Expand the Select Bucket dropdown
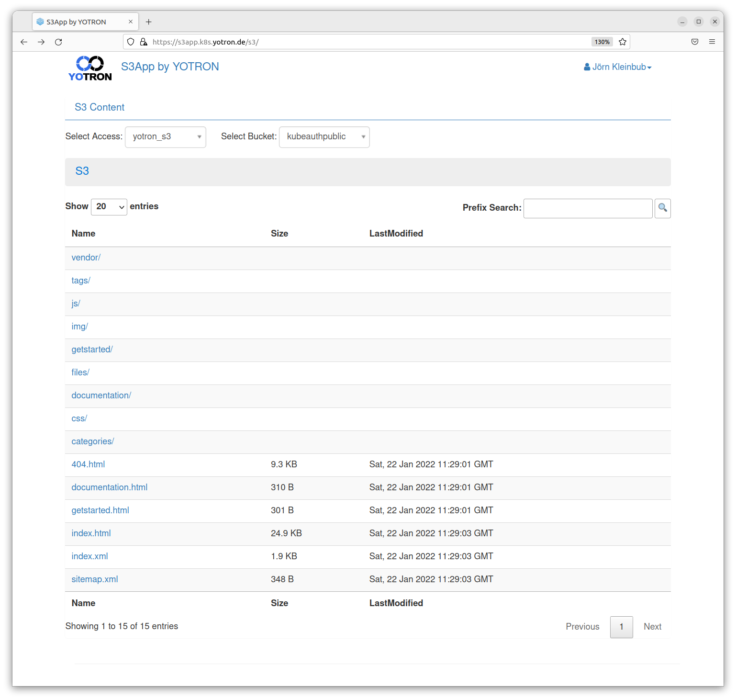Screen dimensions: 736x700 (x=324, y=137)
